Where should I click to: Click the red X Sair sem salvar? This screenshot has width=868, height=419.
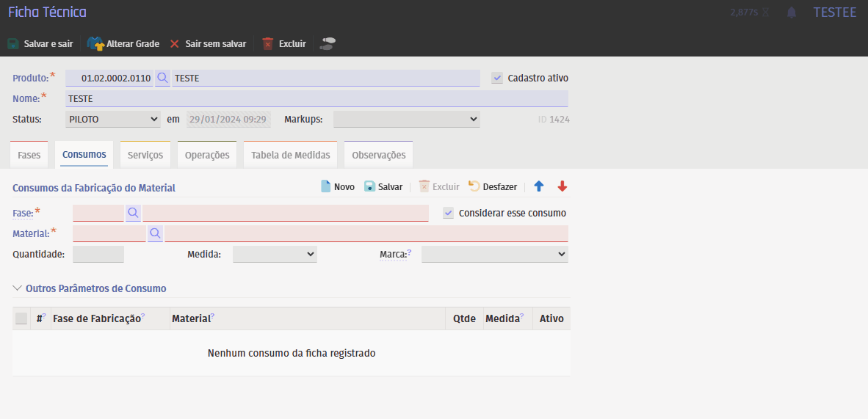click(x=175, y=44)
